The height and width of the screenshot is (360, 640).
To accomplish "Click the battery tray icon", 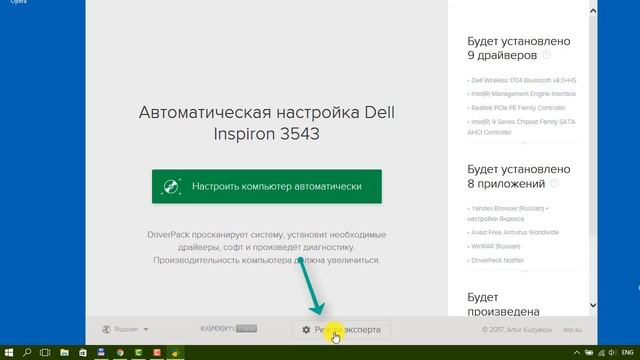I will tap(589, 353).
